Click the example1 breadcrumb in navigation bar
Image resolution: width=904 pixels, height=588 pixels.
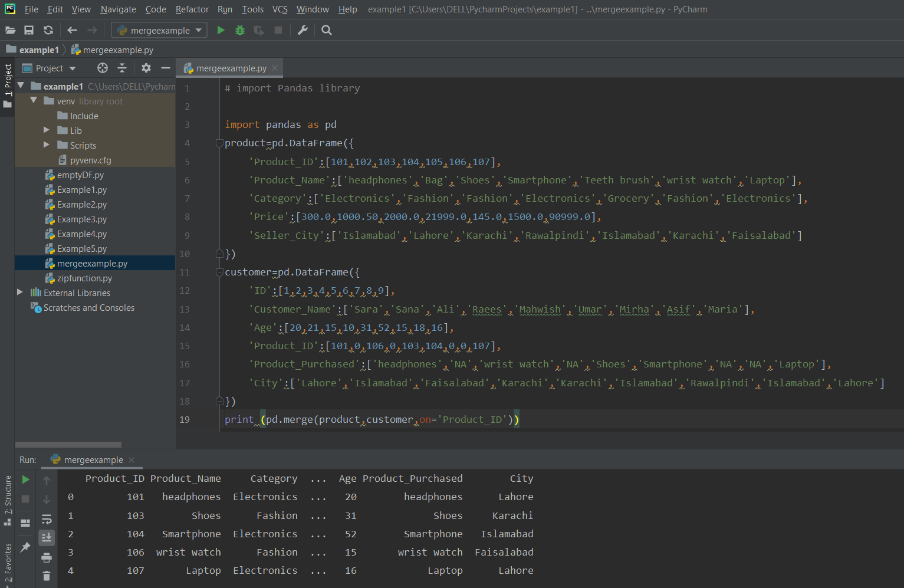38,50
